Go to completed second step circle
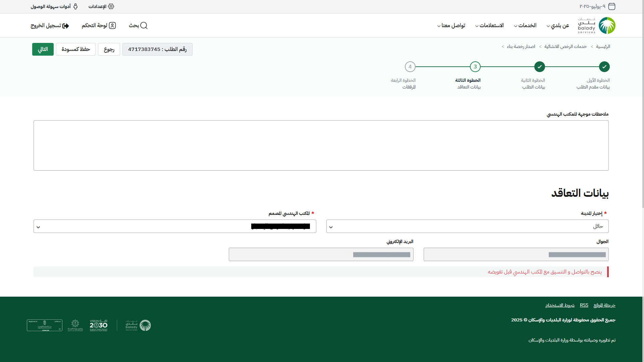 click(539, 67)
